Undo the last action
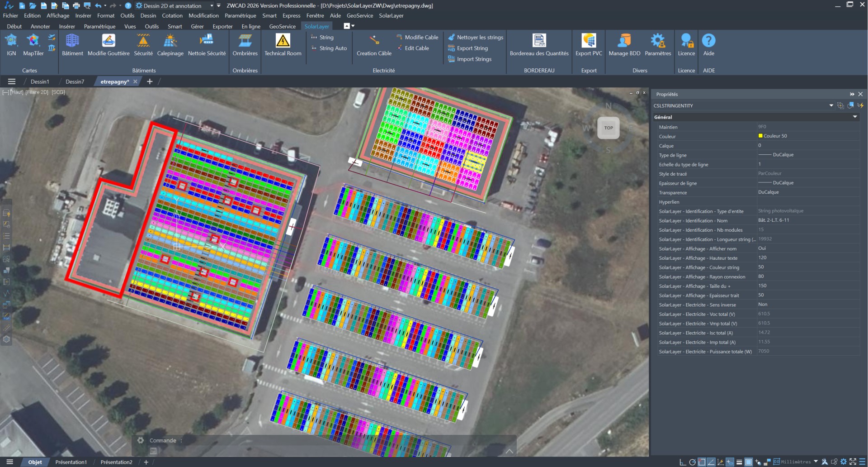The height and width of the screenshot is (467, 868). click(x=98, y=5)
